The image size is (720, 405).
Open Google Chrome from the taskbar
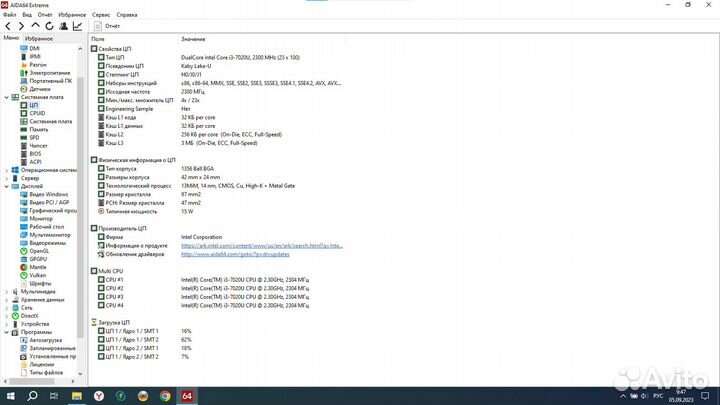pos(165,396)
